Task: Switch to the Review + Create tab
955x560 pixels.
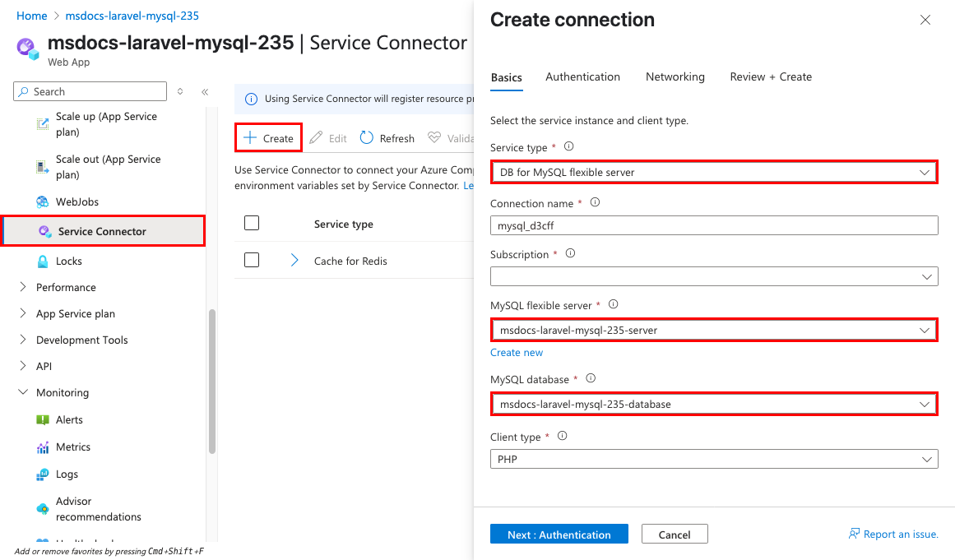Action: pos(770,76)
